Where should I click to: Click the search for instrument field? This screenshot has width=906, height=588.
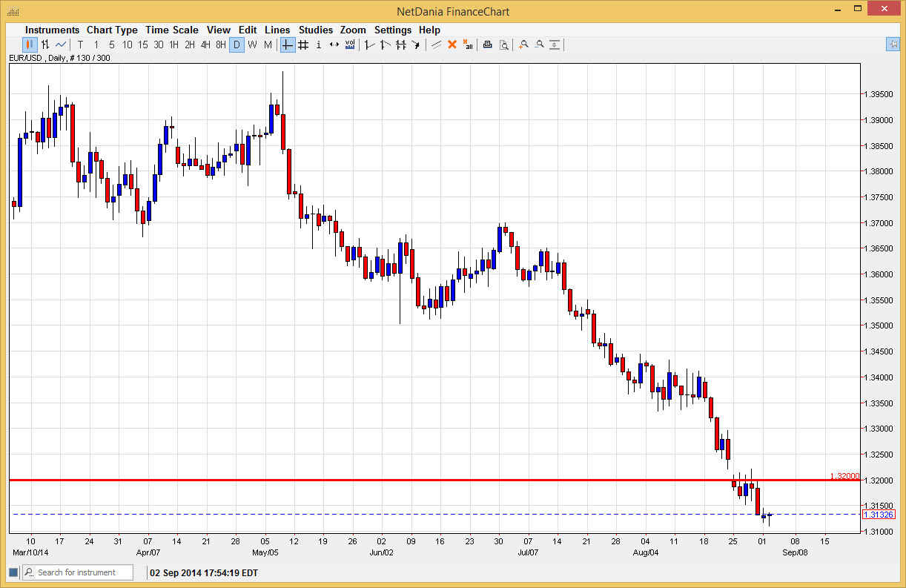[78, 572]
